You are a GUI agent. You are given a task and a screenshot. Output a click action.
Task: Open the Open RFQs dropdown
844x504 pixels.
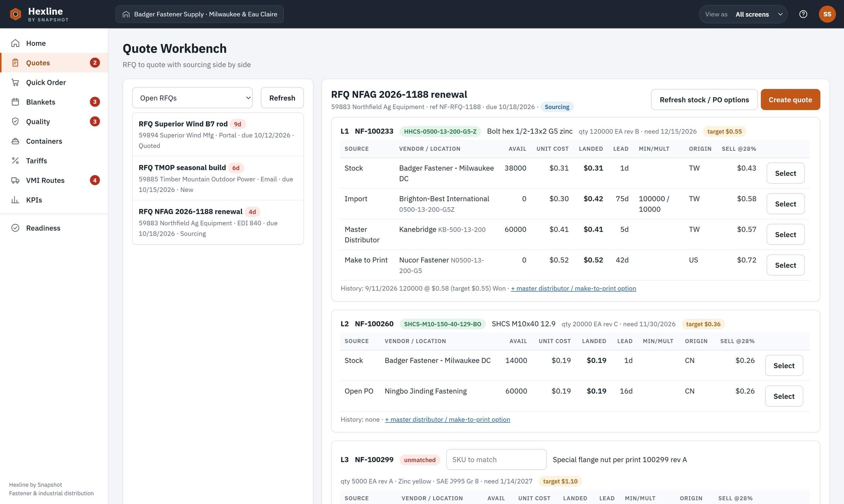[x=192, y=98]
